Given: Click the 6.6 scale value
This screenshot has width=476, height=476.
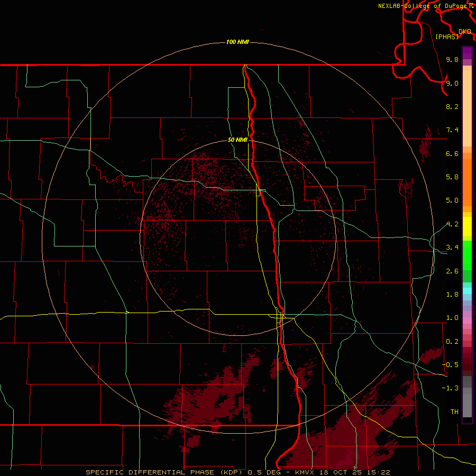Looking at the screenshot, I should (452, 153).
